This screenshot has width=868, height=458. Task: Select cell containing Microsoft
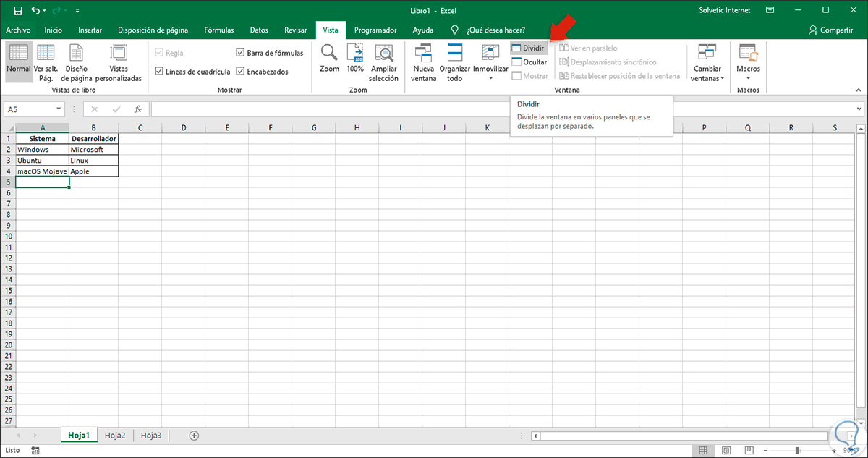(94, 150)
